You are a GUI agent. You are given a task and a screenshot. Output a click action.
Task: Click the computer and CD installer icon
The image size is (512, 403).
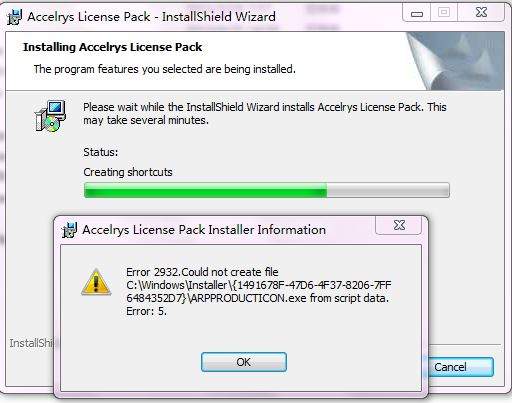tap(50, 116)
